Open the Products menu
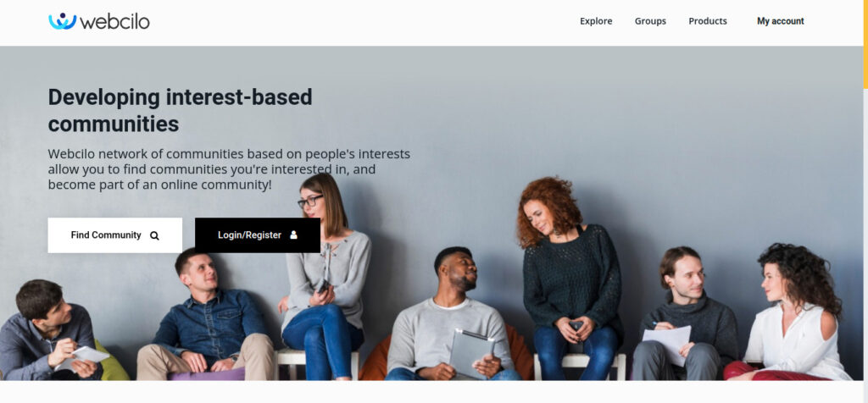868x403 pixels. (x=708, y=21)
